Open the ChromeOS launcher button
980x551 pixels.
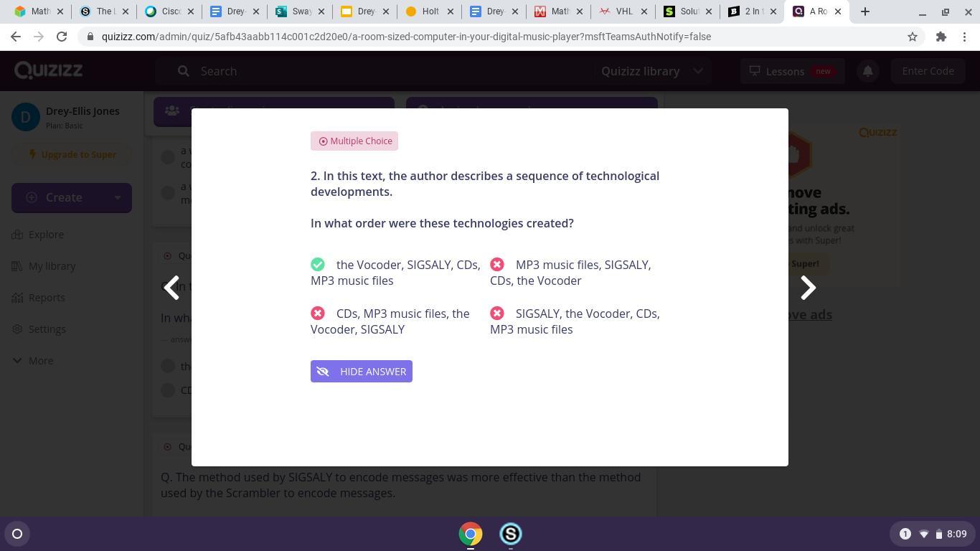[17, 534]
